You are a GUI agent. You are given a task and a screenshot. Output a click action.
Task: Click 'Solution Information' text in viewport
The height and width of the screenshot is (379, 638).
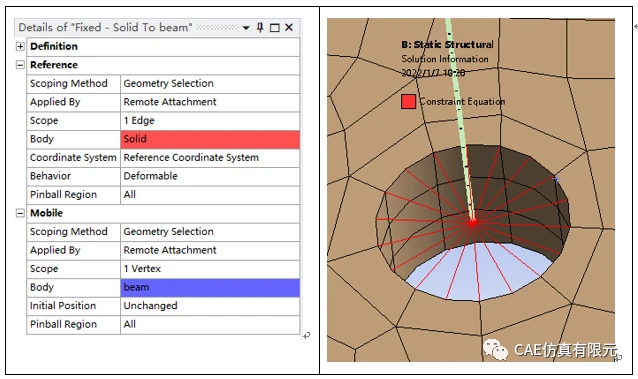[x=445, y=59]
